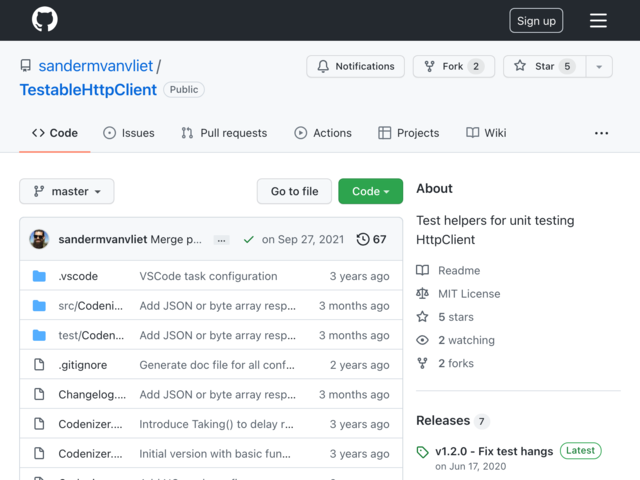
Task: Toggle Notifications for the repository
Action: point(355,67)
